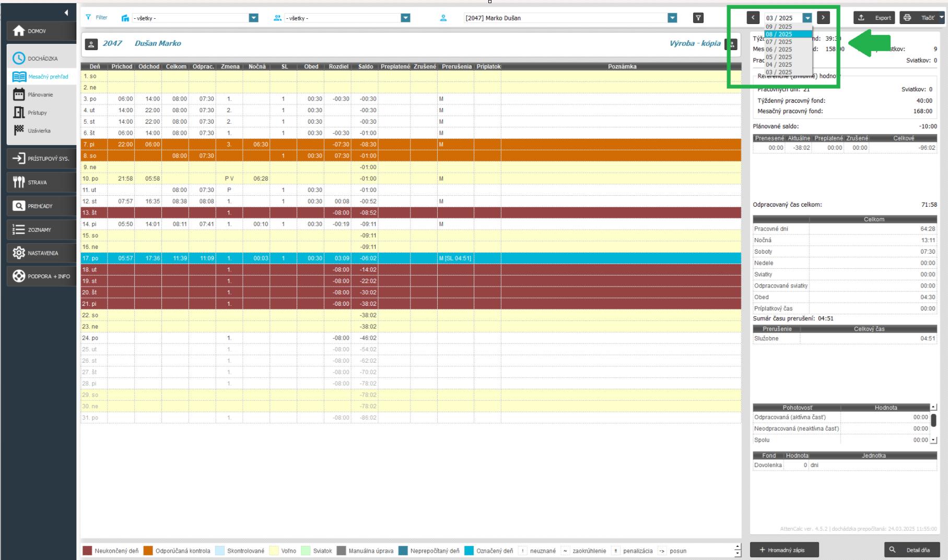Click the funnel icon next to employee selector
This screenshot has width=948, height=560.
698,18
